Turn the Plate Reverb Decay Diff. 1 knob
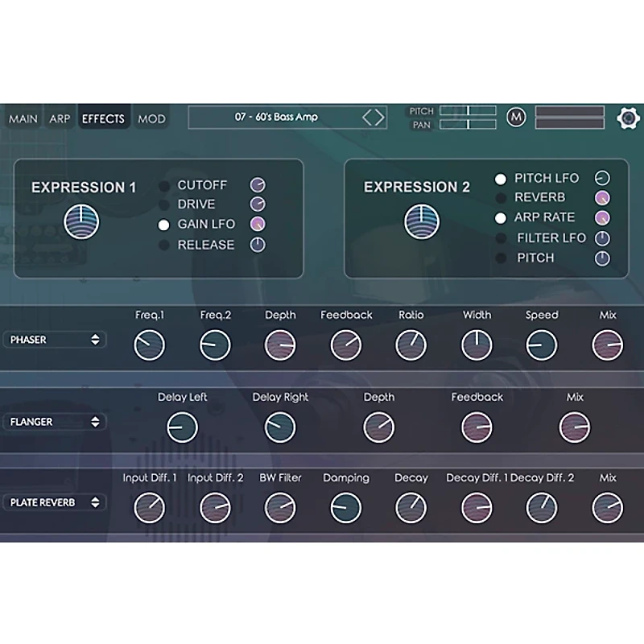The image size is (644, 644). [476, 507]
